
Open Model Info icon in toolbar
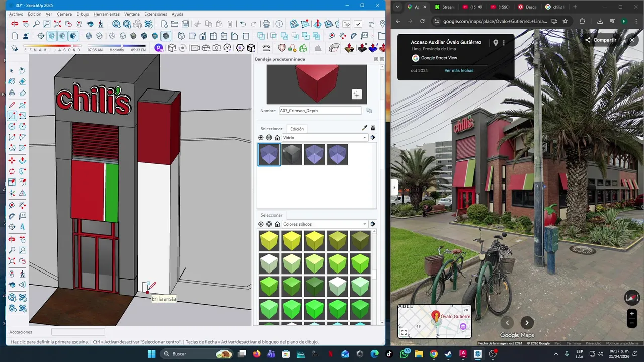(279, 24)
